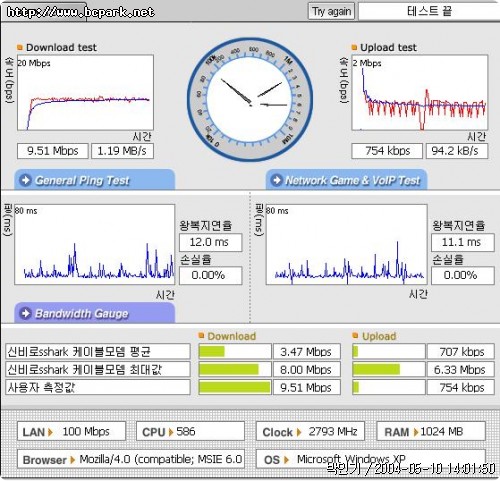Click the Download test graph
Screen dimensions: 500x481
[85, 93]
